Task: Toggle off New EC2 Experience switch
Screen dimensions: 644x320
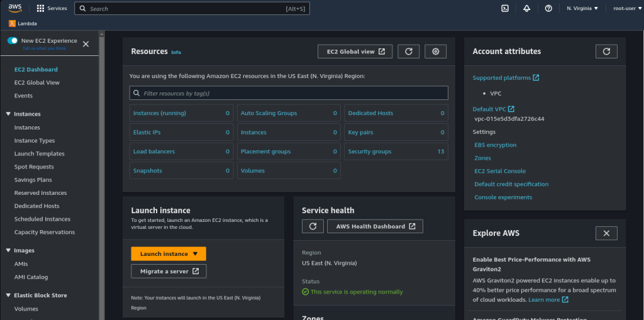Action: click(x=13, y=41)
